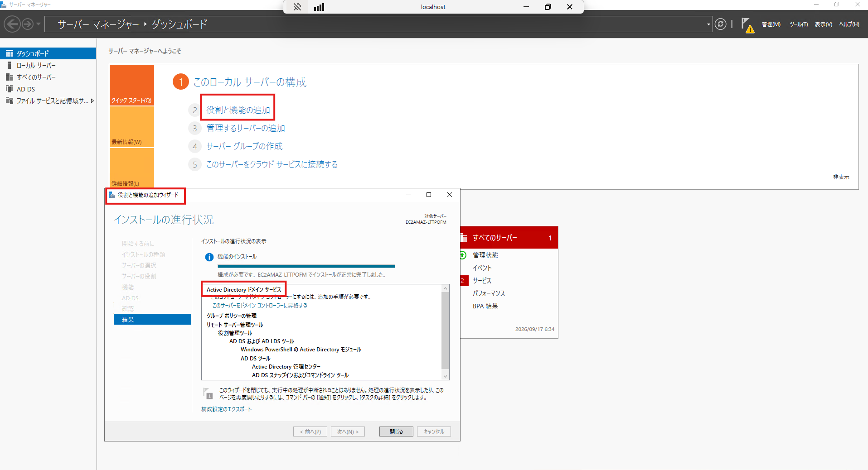Screen dimensions: 868x470
Task: Select the 詳細情報(L) tile
Action: pos(131,168)
